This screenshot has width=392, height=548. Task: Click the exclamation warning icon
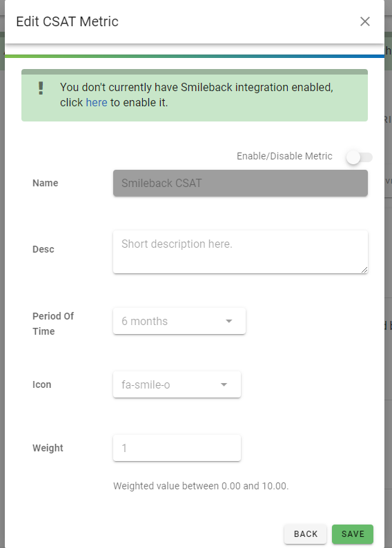point(41,88)
